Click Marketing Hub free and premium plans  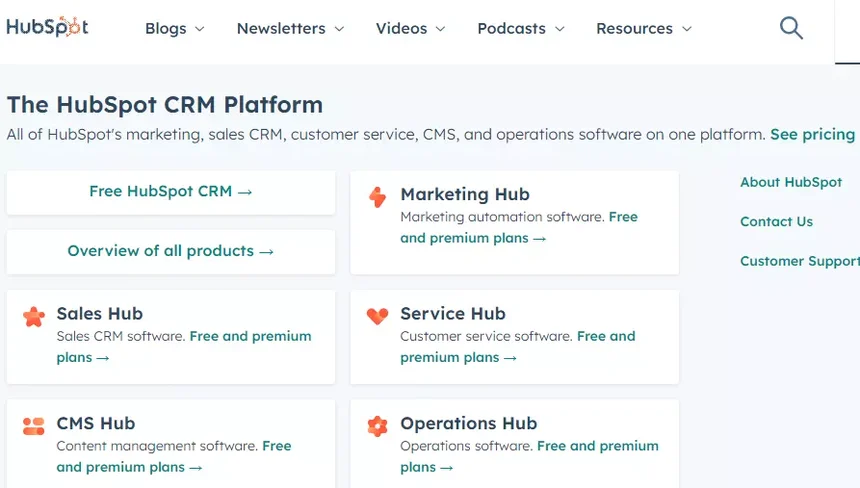click(519, 228)
